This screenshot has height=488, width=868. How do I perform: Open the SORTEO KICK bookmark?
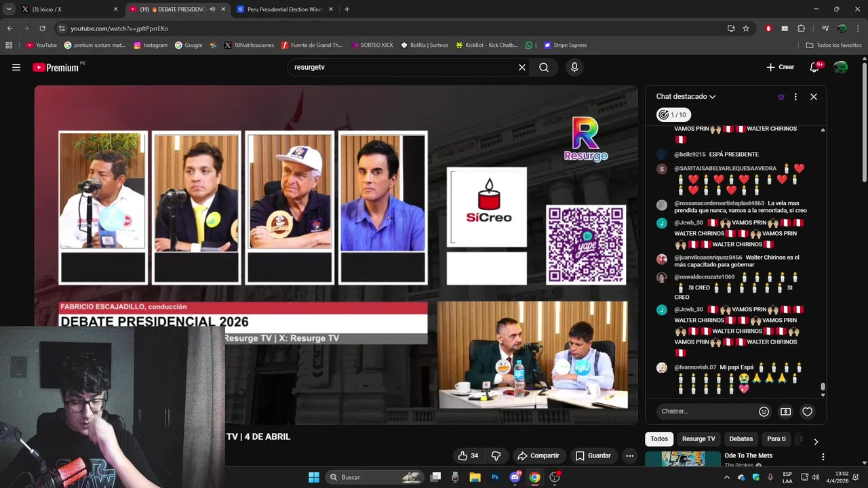[x=372, y=45]
